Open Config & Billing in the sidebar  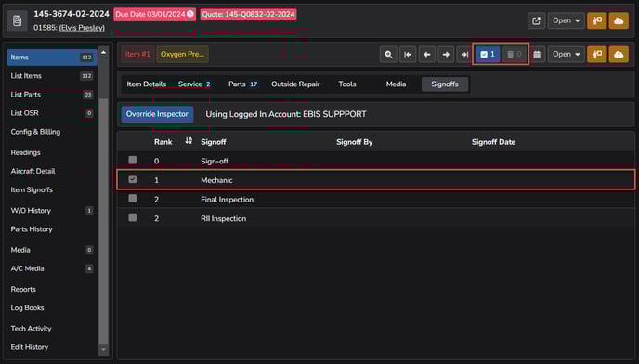tap(52, 132)
